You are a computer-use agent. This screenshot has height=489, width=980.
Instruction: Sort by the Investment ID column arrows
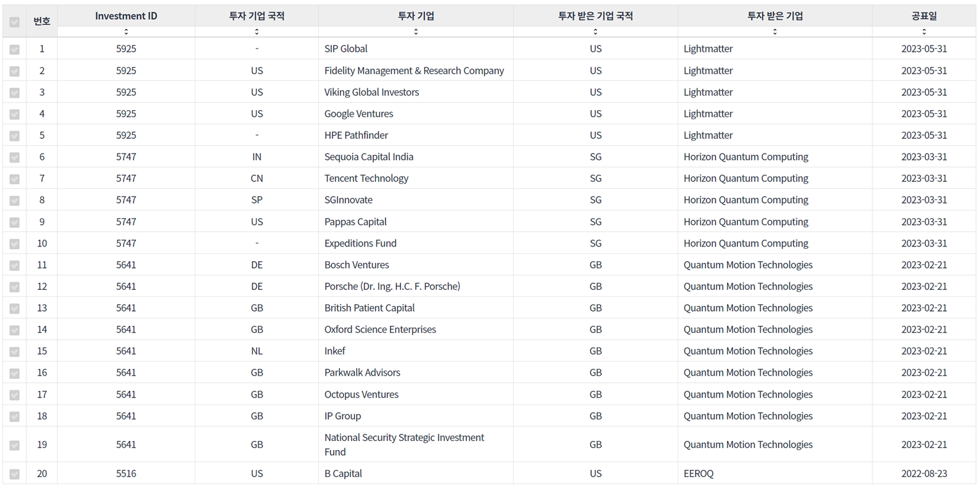coord(126,31)
